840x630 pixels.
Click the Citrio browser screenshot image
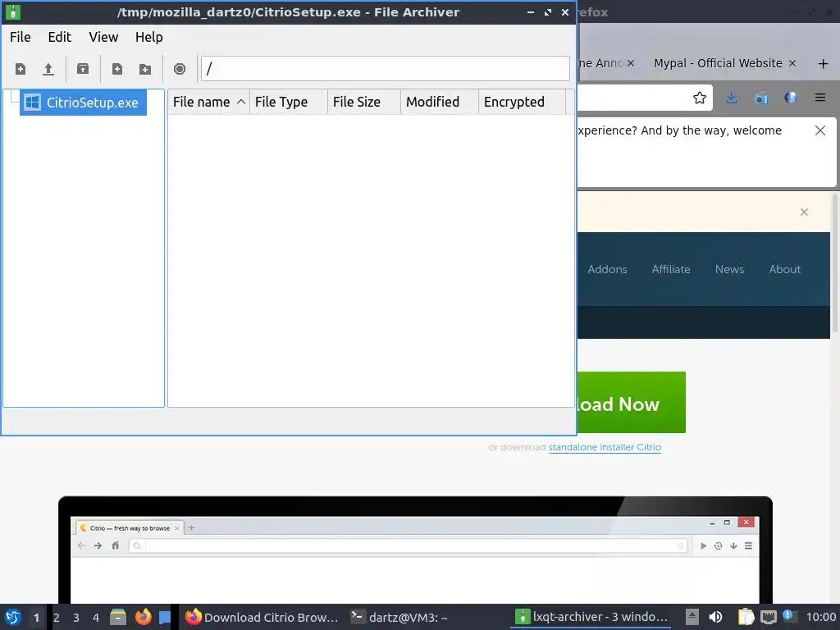tap(415, 550)
